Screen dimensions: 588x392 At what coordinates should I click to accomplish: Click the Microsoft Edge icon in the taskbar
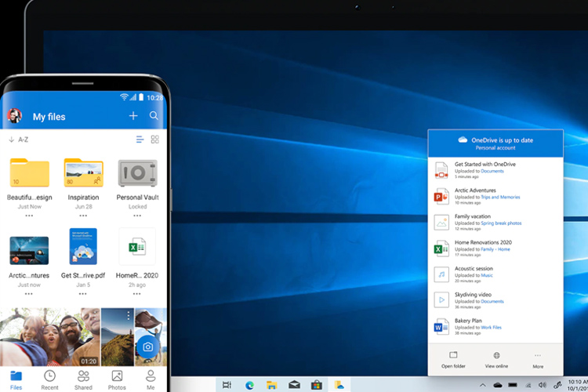pyautogui.click(x=249, y=385)
